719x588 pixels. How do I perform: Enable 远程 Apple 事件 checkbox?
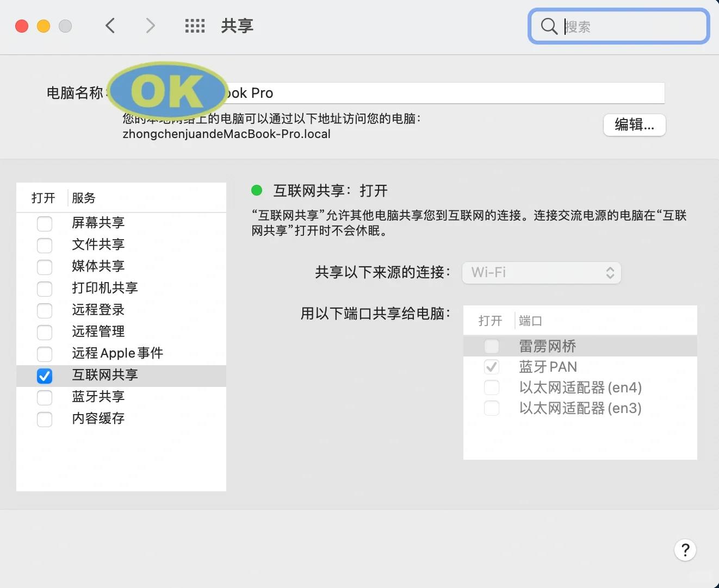click(45, 354)
